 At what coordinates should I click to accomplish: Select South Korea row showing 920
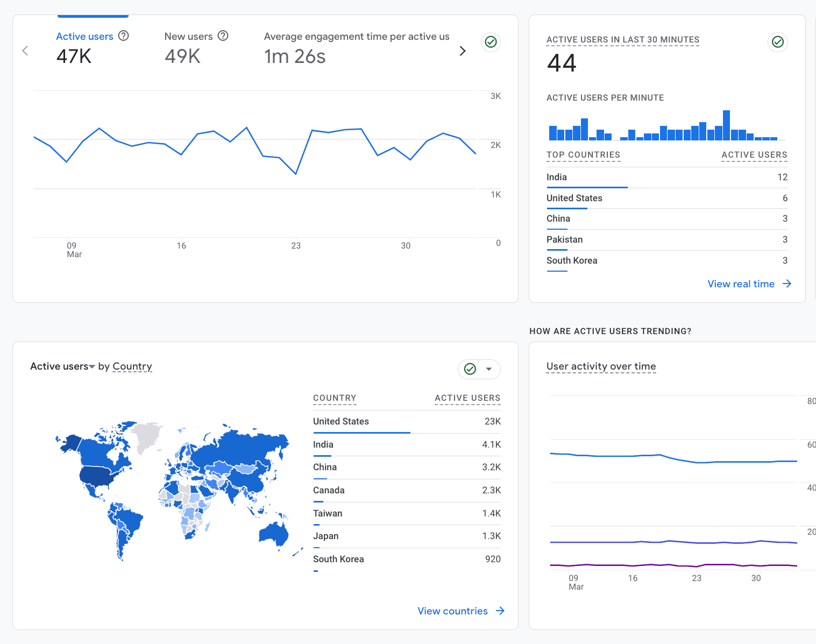tap(407, 560)
